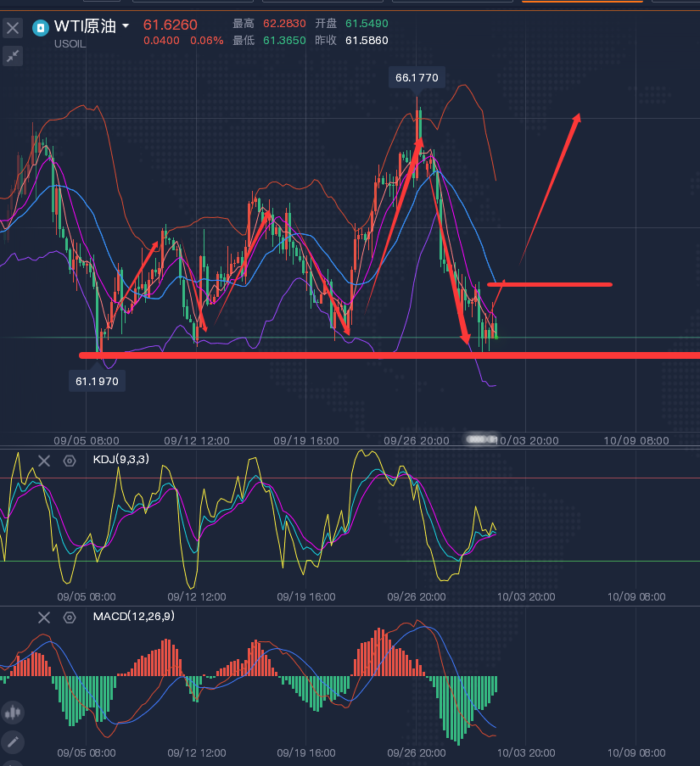Click the shrink chart view icon
This screenshot has width=700, height=766.
click(13, 56)
